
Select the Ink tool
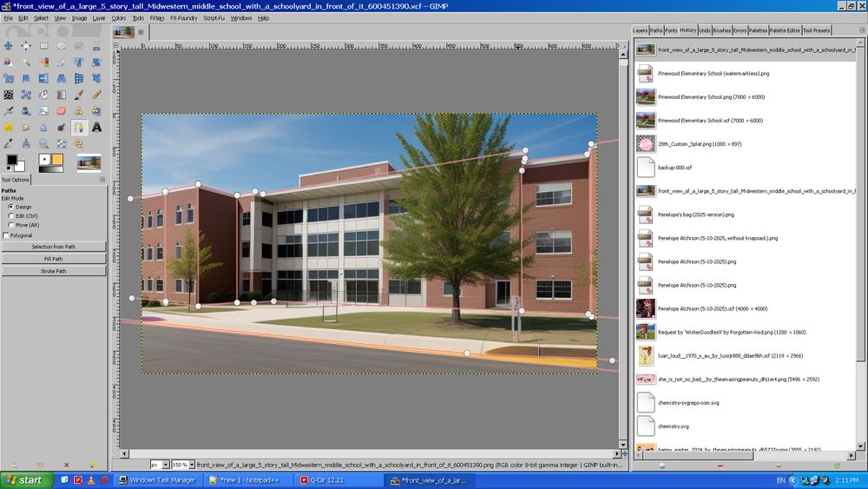click(x=26, y=111)
